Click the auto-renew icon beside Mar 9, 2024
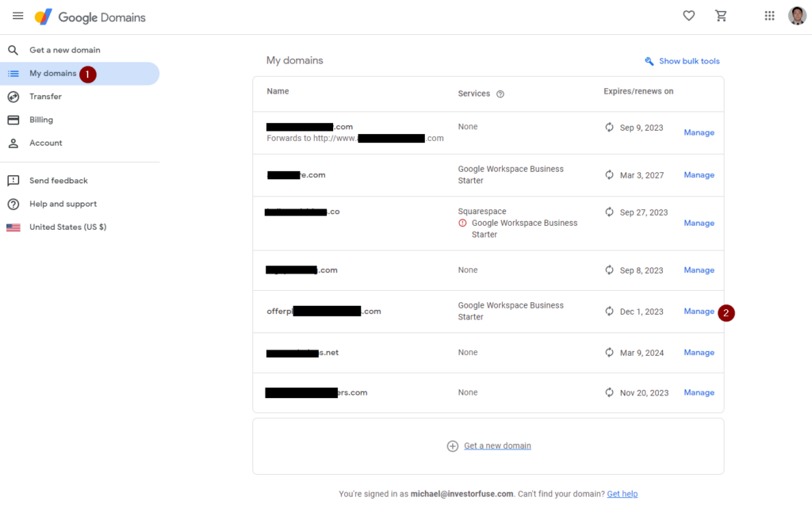 coord(610,353)
